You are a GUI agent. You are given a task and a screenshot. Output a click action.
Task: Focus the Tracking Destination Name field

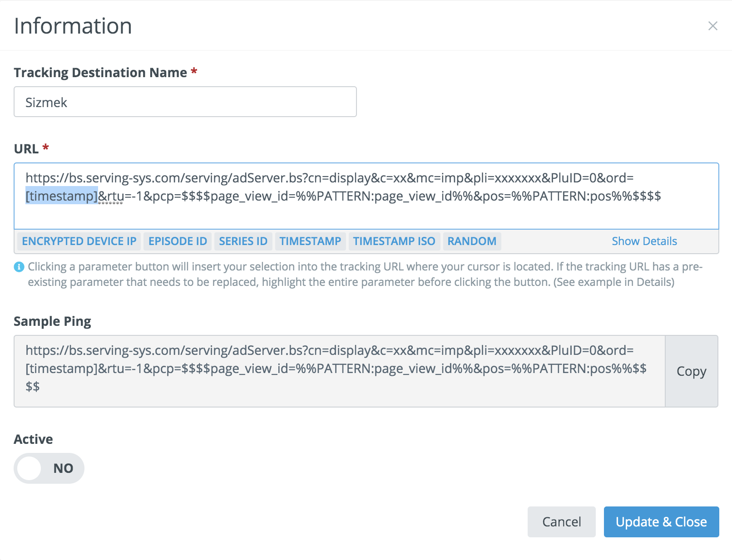(185, 102)
